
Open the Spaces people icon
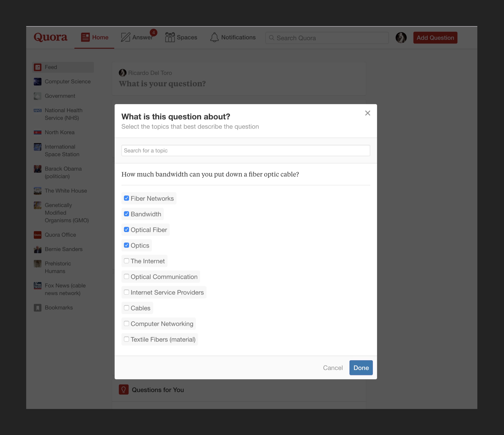point(170,37)
